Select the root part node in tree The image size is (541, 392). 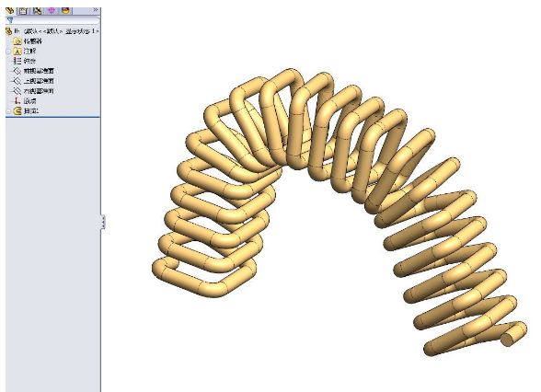click(x=52, y=31)
